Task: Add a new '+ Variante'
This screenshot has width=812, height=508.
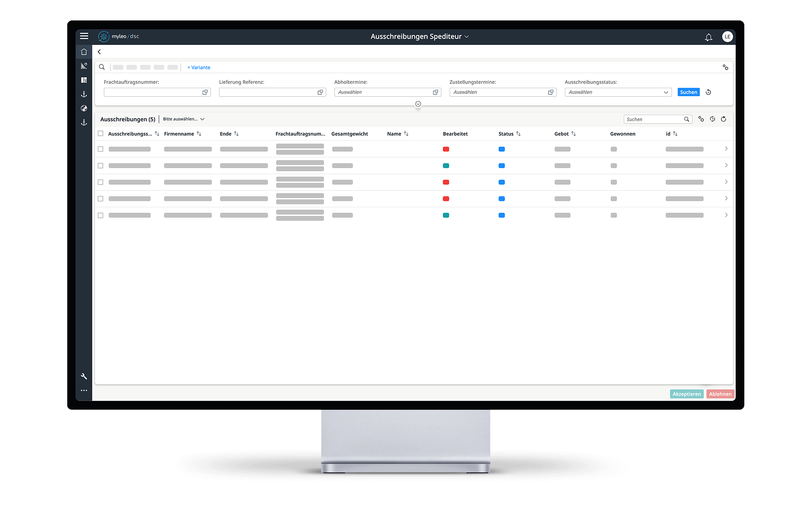Action: click(x=199, y=67)
